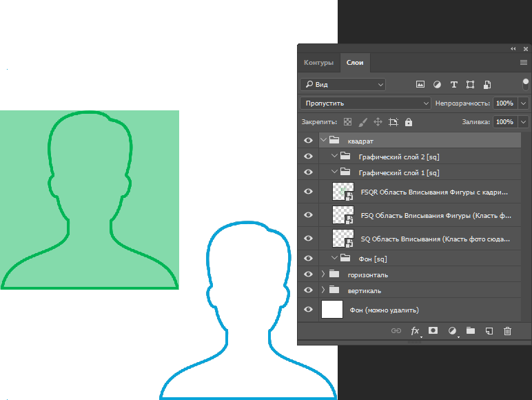Close the layers panel
This screenshot has width=532, height=400.
[x=526, y=49]
